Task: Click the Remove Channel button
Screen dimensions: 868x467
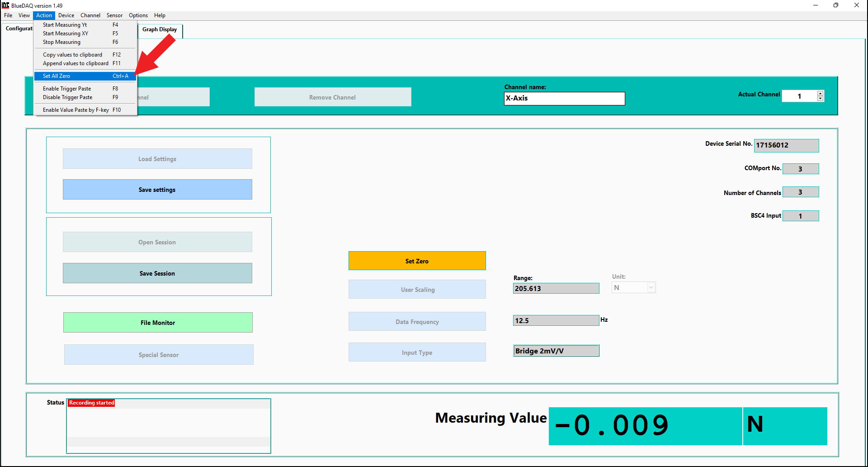Action: tap(332, 97)
